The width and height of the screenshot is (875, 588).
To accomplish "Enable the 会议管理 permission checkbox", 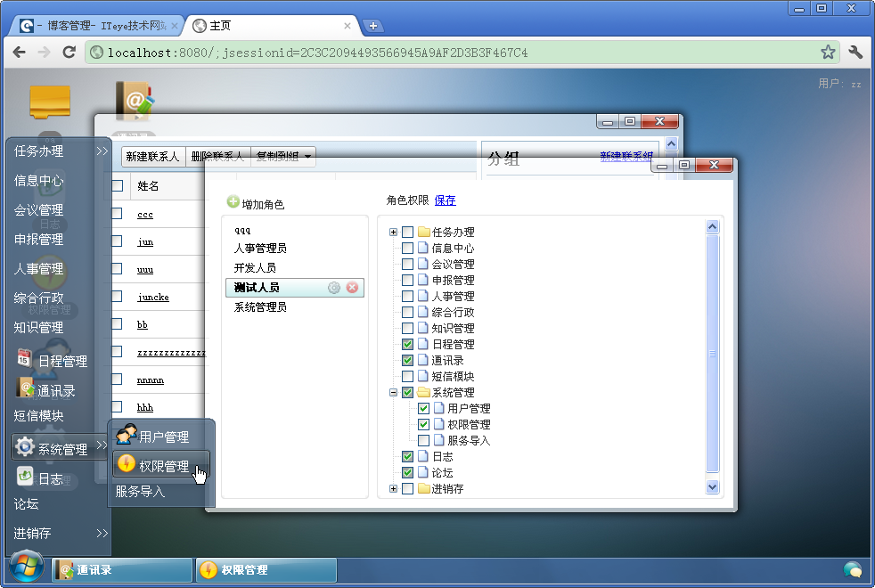I will pyautogui.click(x=407, y=264).
